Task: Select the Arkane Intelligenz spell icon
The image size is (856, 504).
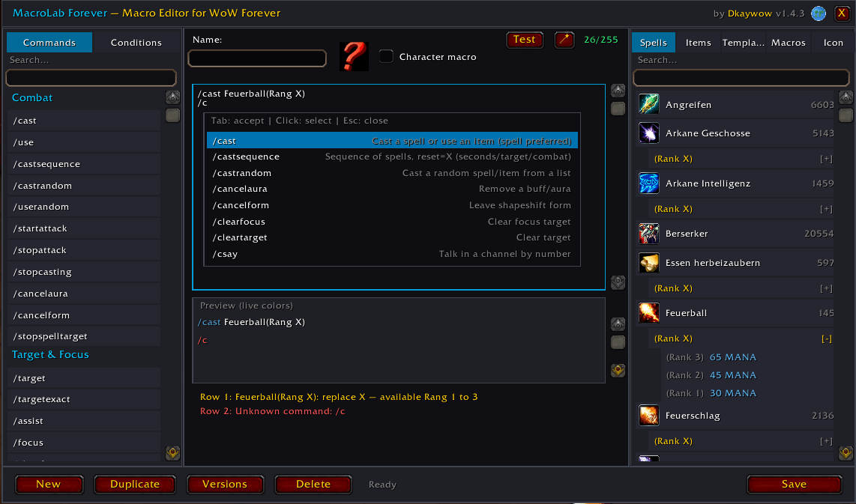Action: coord(648,183)
